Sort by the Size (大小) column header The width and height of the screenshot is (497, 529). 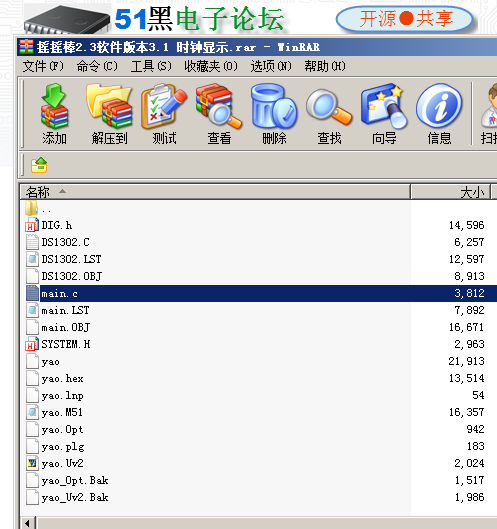click(451, 192)
